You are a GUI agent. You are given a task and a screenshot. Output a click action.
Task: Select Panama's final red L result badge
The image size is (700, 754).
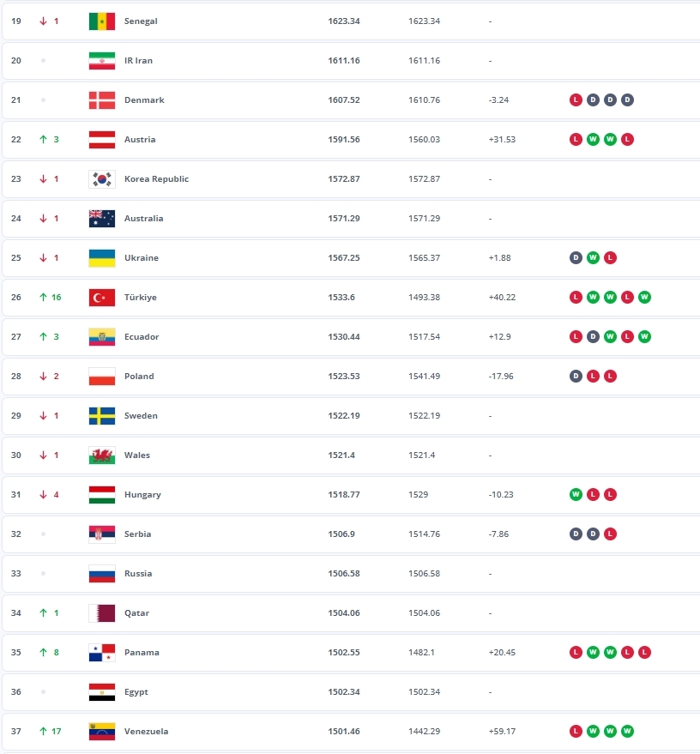click(x=645, y=652)
